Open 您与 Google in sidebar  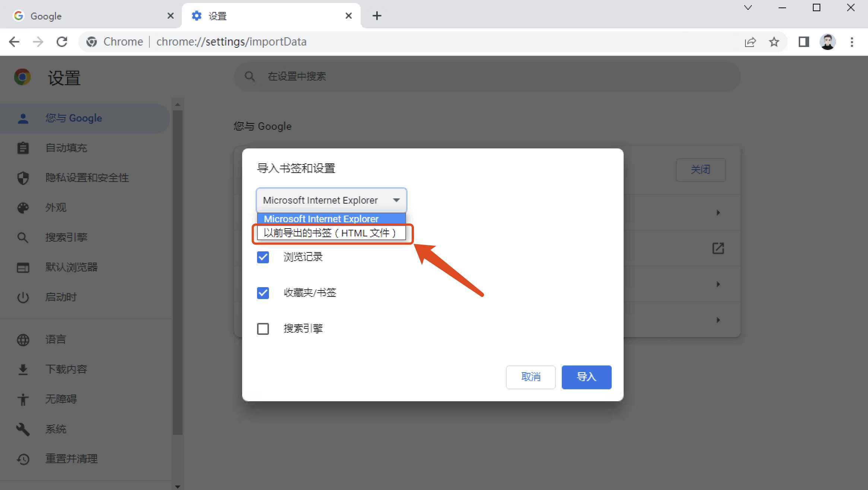[x=85, y=118]
